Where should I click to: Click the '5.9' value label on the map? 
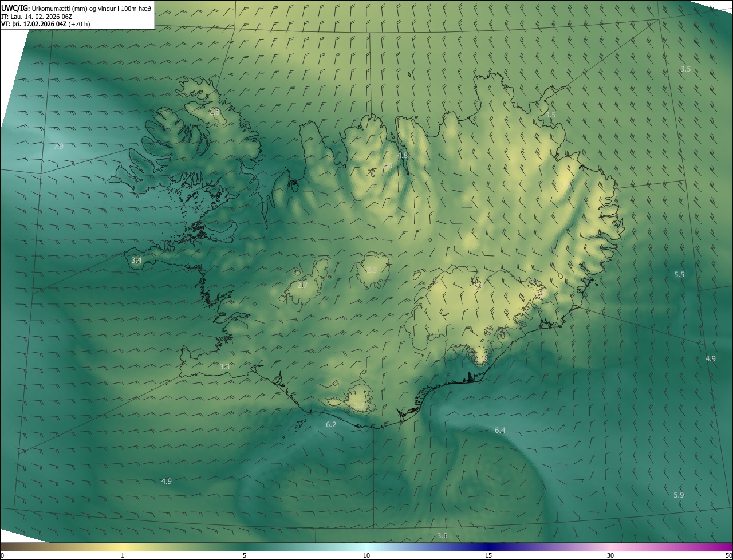679,495
